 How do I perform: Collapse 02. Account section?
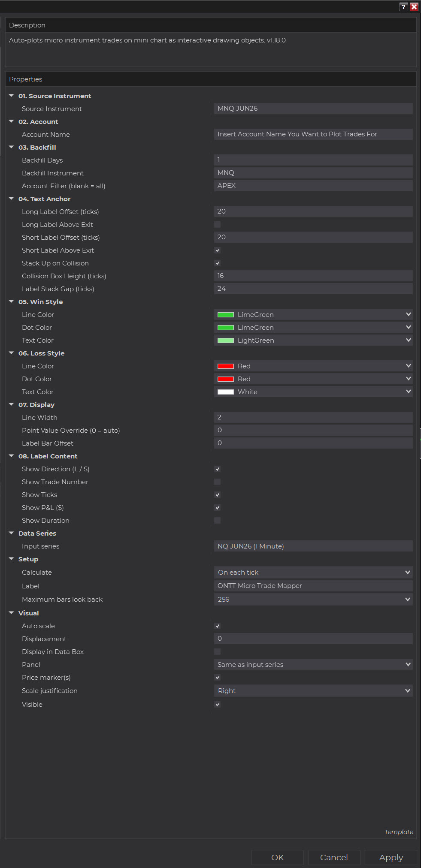12,121
